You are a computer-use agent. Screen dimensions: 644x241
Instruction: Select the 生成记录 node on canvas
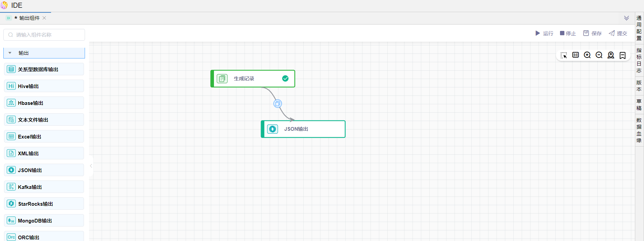[253, 79]
